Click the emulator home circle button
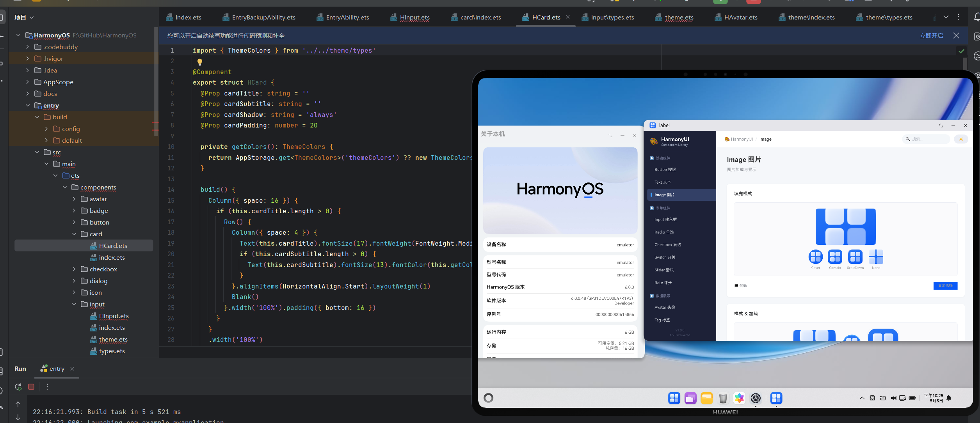 click(x=488, y=398)
